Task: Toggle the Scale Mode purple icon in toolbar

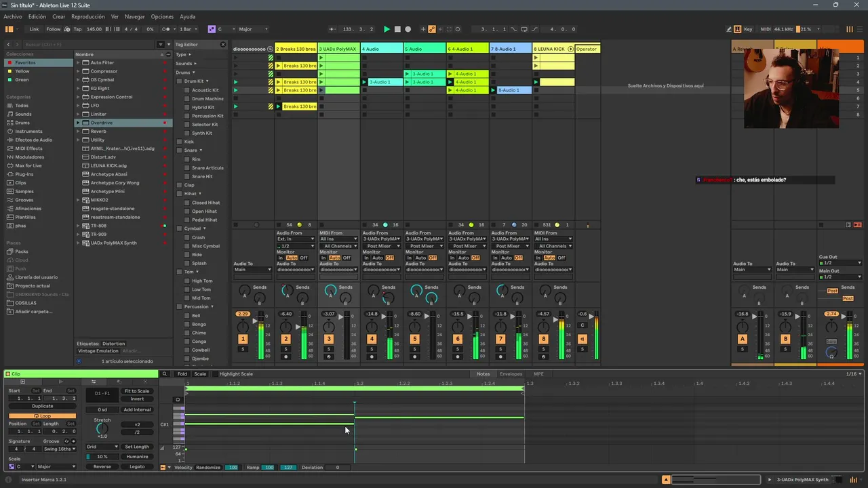Action: pyautogui.click(x=212, y=29)
